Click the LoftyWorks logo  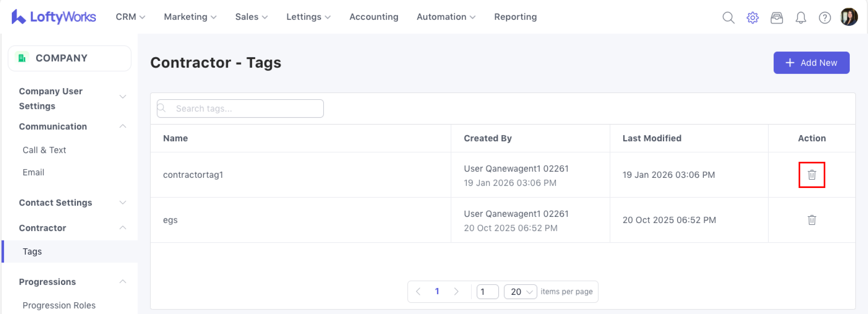tap(54, 17)
